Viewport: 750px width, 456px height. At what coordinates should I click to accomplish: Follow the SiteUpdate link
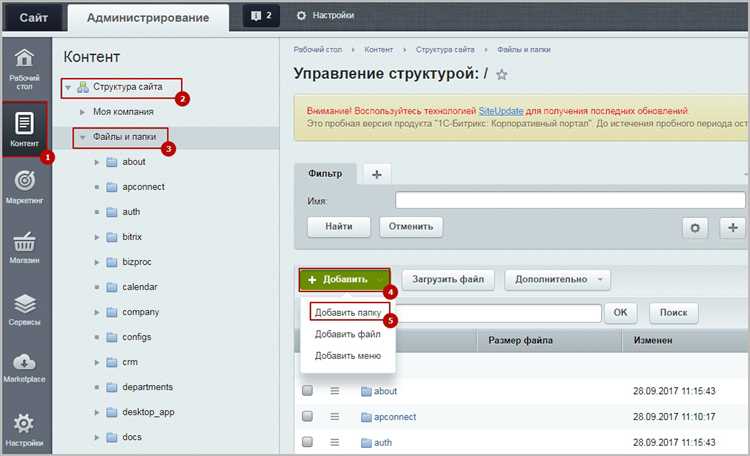coord(501,111)
